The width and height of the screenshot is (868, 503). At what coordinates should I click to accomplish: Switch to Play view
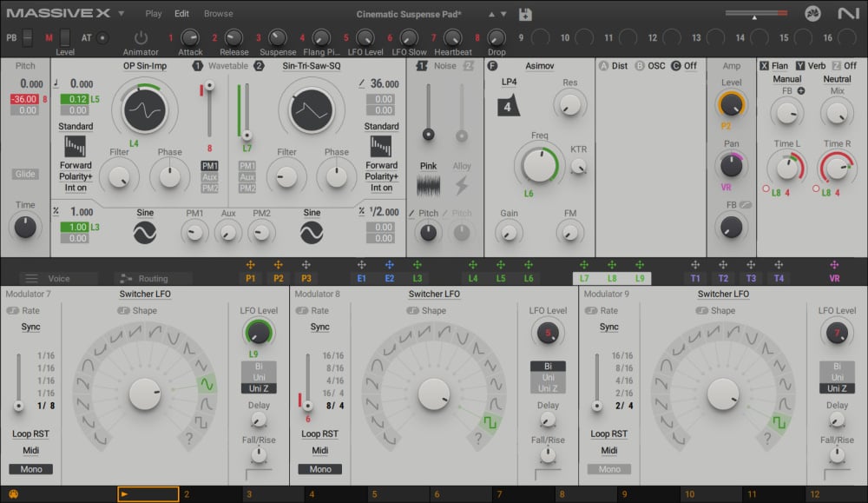pos(154,13)
